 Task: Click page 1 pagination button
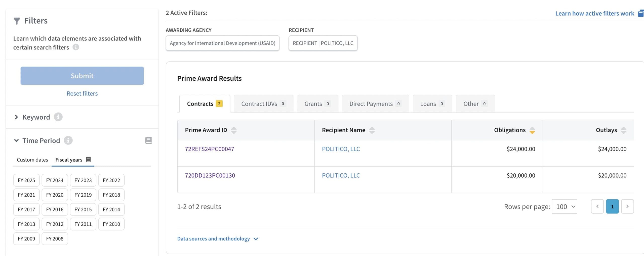(x=612, y=207)
